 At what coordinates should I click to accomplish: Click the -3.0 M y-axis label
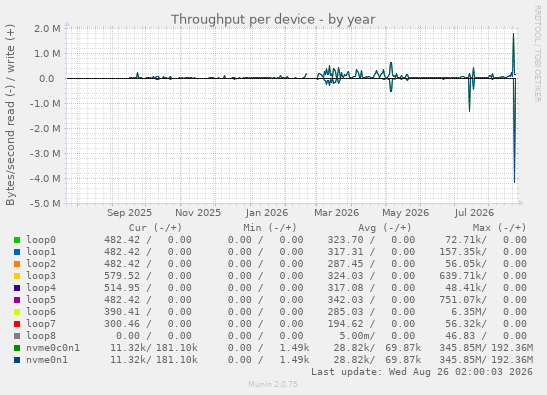(x=45, y=154)
